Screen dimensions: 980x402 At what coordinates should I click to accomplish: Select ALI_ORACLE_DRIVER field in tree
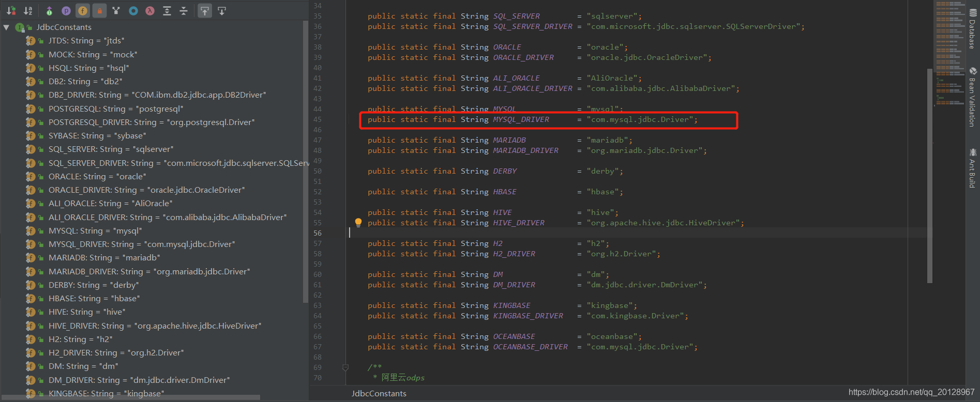(168, 218)
